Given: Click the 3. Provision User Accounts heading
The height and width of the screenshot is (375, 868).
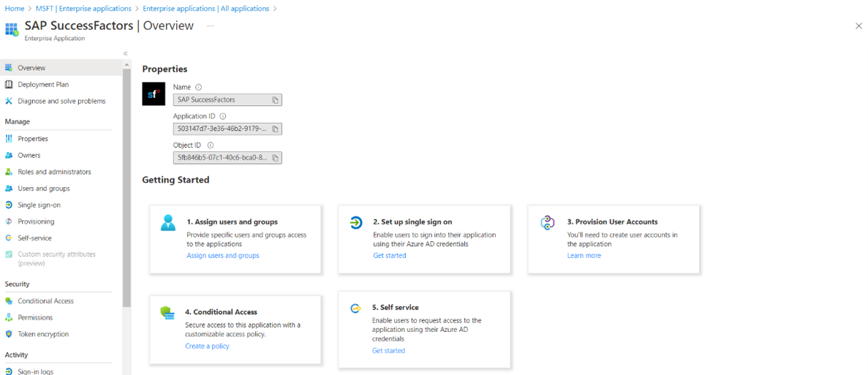Looking at the screenshot, I should click(612, 221).
